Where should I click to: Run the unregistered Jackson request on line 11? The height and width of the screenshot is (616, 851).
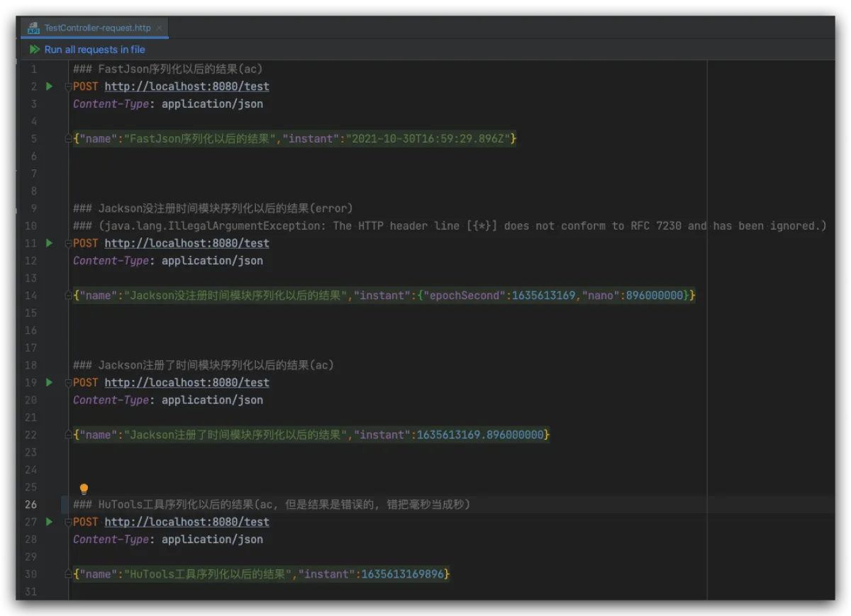[x=49, y=243]
